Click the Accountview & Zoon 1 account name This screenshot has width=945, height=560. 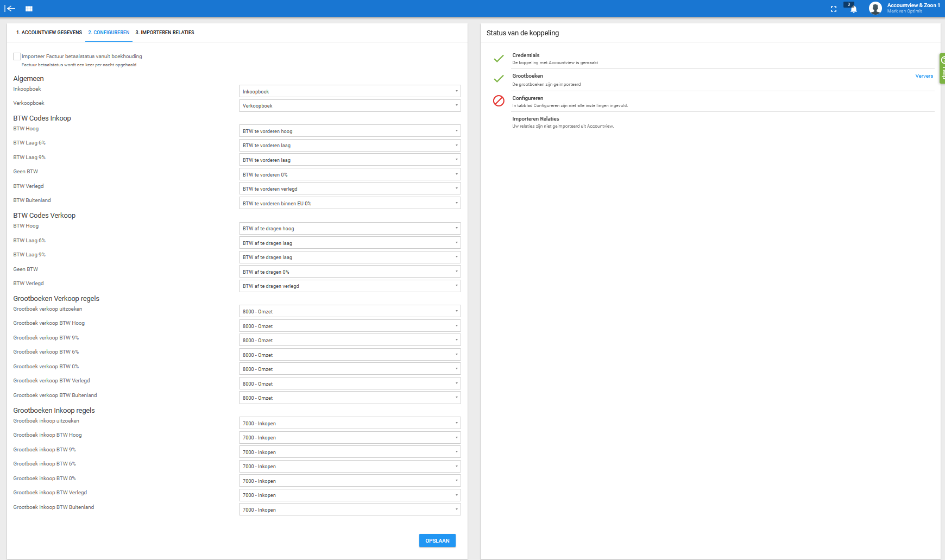(x=913, y=5)
